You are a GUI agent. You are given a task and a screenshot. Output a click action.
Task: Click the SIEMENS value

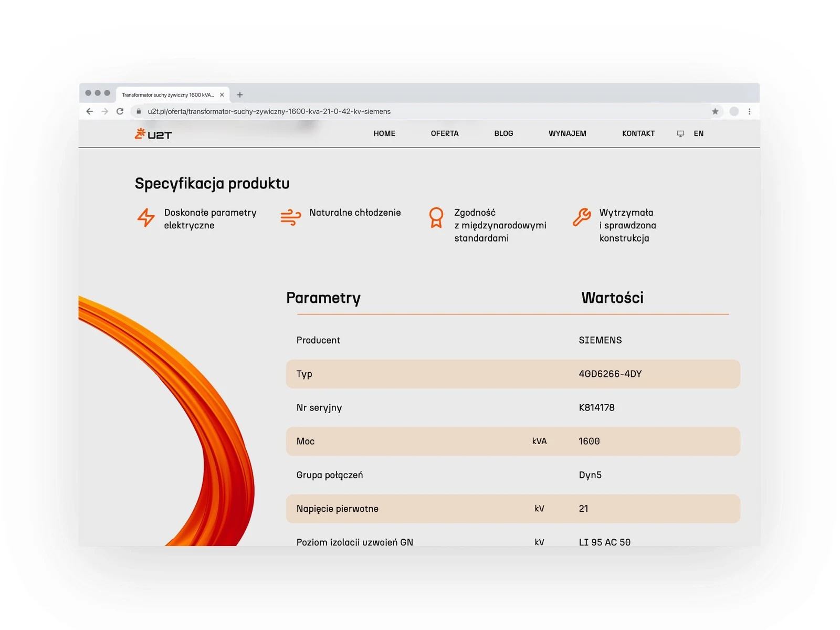(600, 340)
